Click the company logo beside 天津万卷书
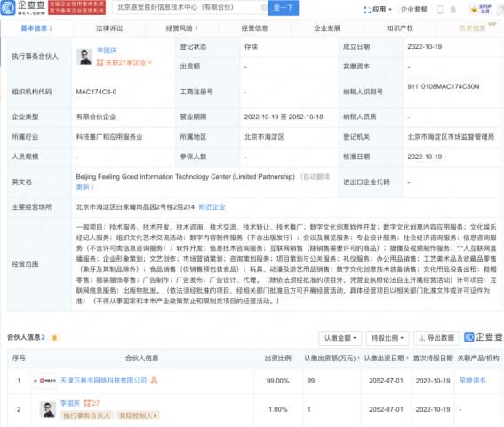Viewport: 504px width, 427px height. pyautogui.click(x=47, y=381)
